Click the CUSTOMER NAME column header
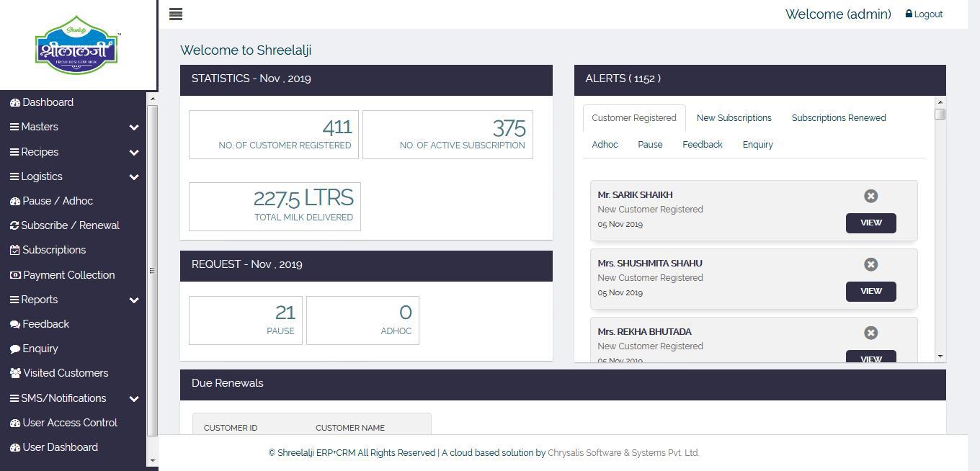 (x=350, y=428)
